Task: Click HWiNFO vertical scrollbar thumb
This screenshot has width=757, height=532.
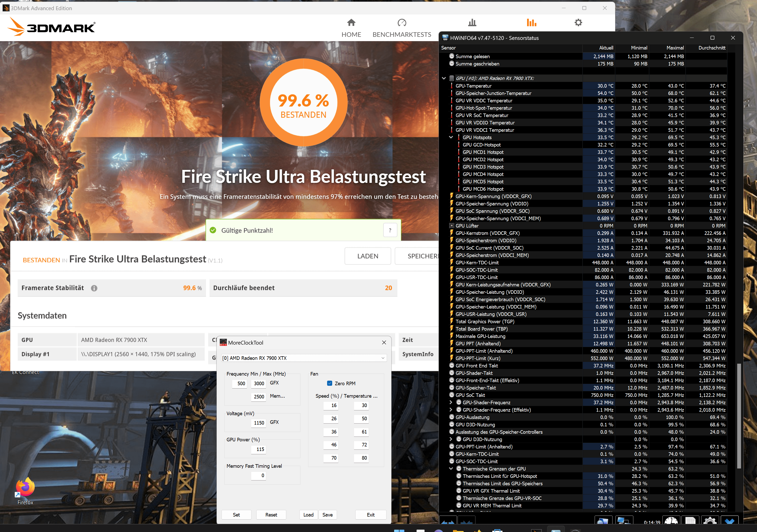Action: pos(739,416)
